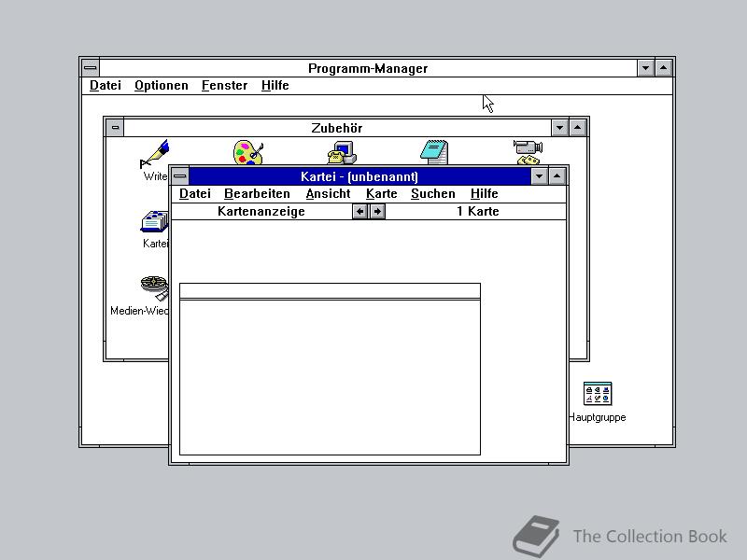747x560 pixels.
Task: Click the card index header line
Action: tap(330, 291)
